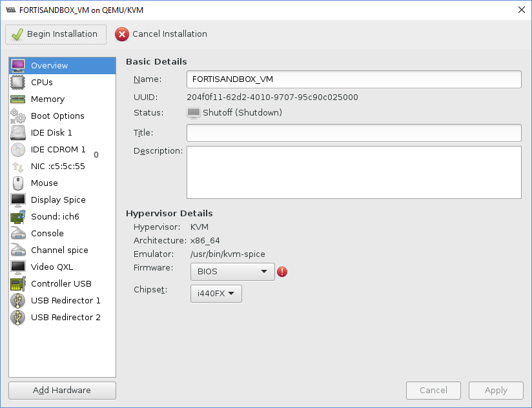Open the Firmware BIOS dropdown

tap(232, 272)
